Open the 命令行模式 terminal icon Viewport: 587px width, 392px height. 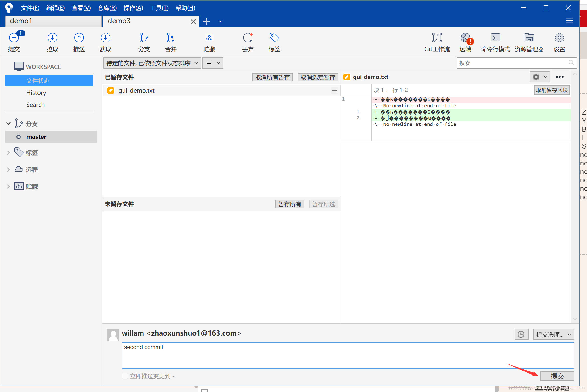495,38
